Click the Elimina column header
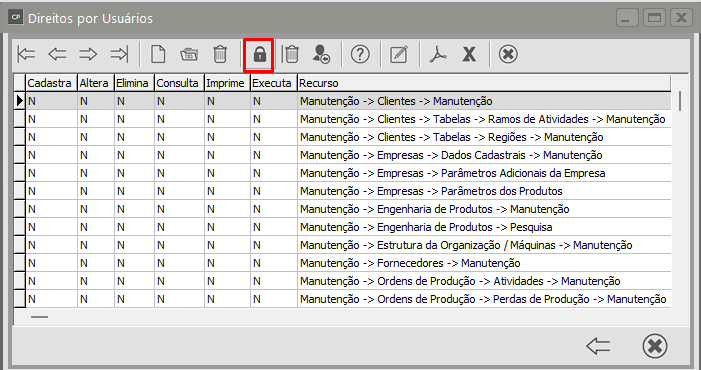This screenshot has height=370, width=701. (134, 83)
